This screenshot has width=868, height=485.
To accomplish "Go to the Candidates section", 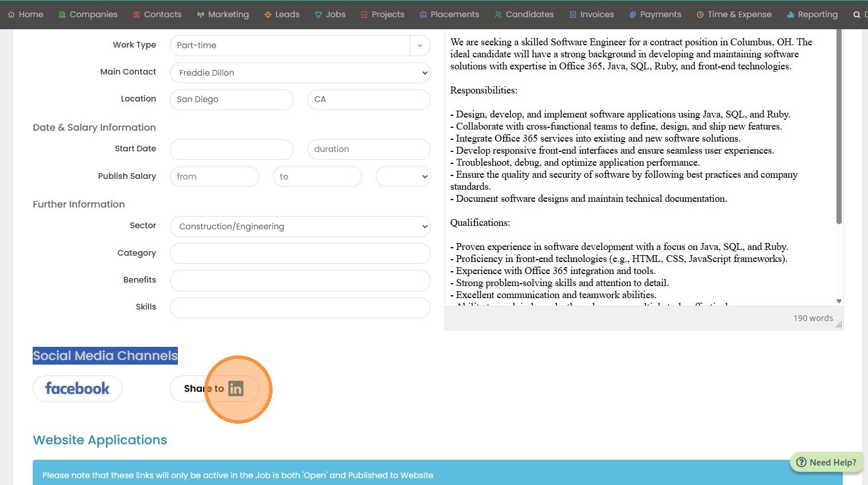I will click(524, 14).
